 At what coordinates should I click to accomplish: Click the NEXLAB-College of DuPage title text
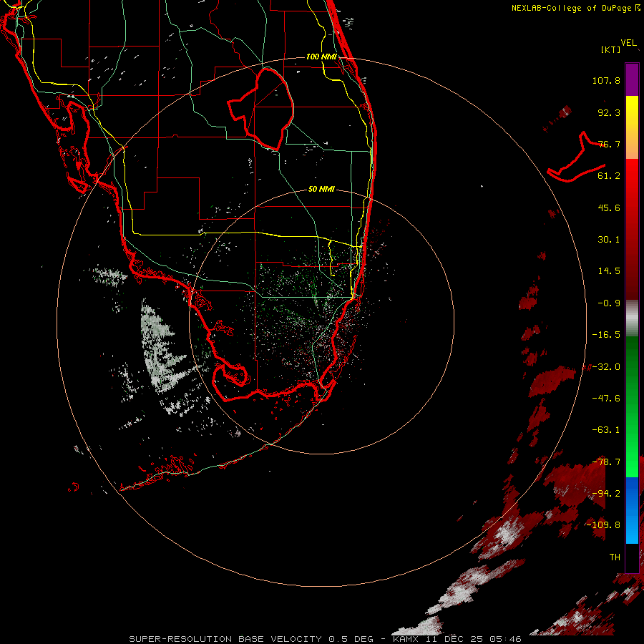point(571,8)
